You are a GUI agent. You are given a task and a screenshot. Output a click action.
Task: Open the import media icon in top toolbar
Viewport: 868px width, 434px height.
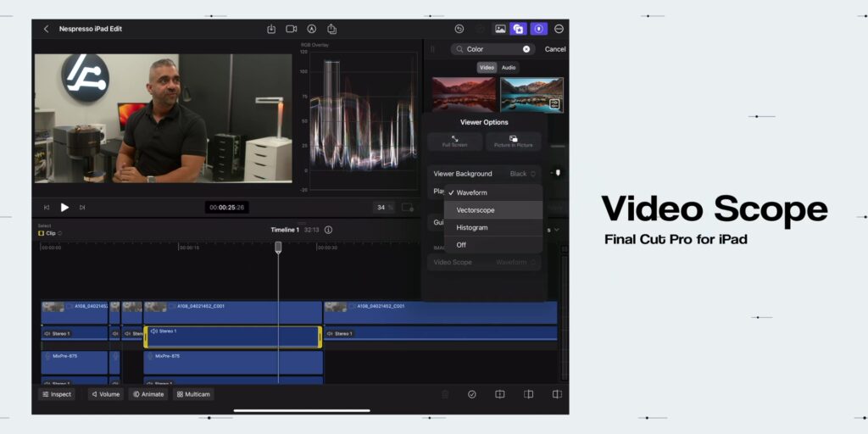coord(271,29)
